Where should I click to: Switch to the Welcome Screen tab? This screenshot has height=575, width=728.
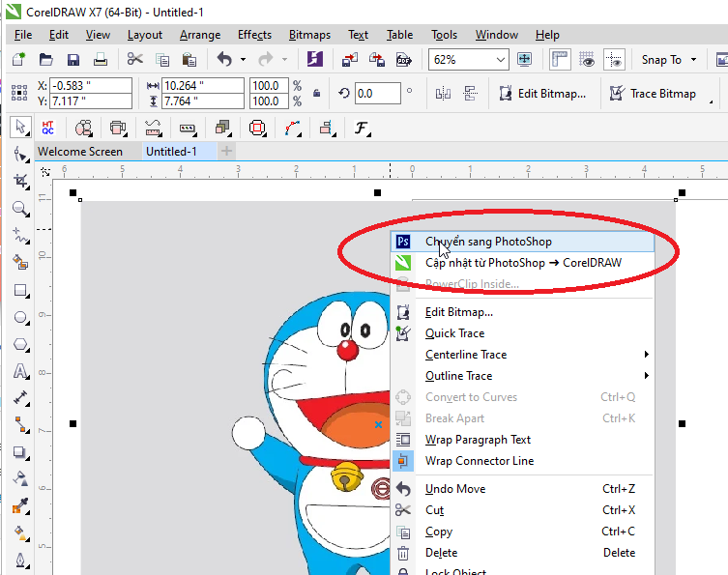[x=80, y=152]
